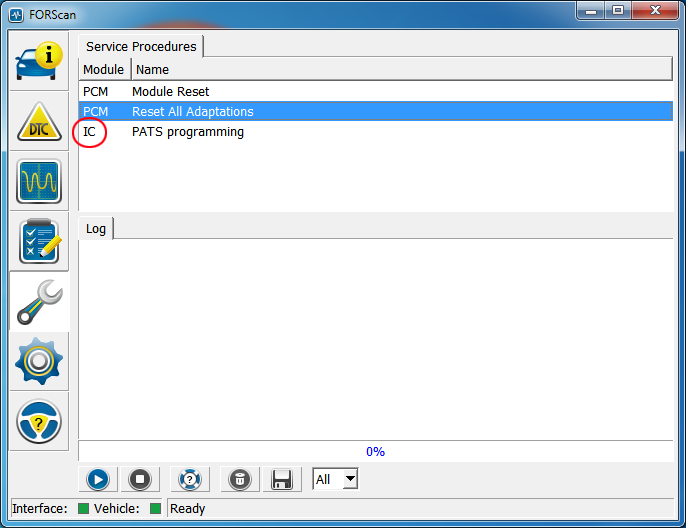Select the wrench service procedures section
The height and width of the screenshot is (528, 686).
[x=39, y=302]
